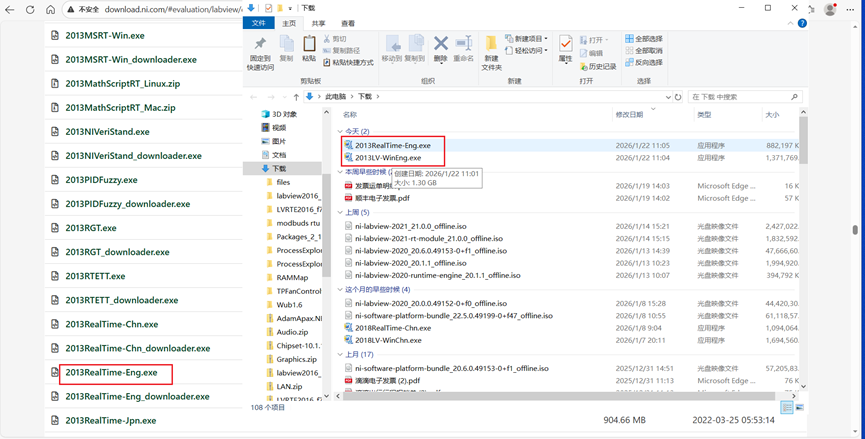Click 2013RealTime-Jpn.exe link in browser

coord(111,420)
